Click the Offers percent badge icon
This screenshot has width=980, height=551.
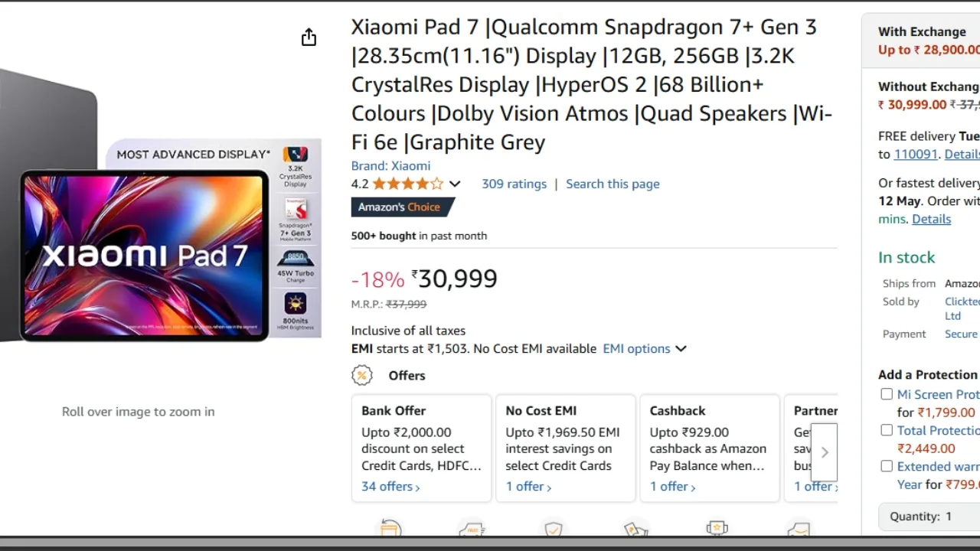[362, 375]
